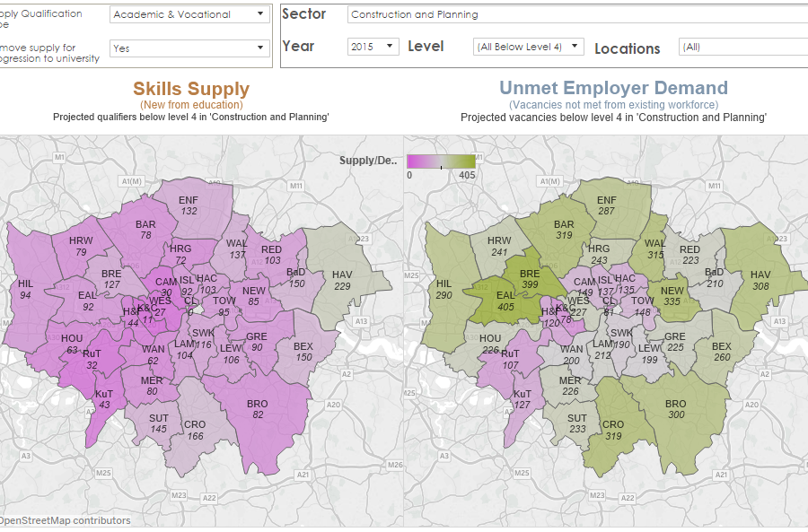Image resolution: width=808 pixels, height=532 pixels.
Task: Click the OpenStreetMap contributors attribution
Action: click(x=65, y=520)
